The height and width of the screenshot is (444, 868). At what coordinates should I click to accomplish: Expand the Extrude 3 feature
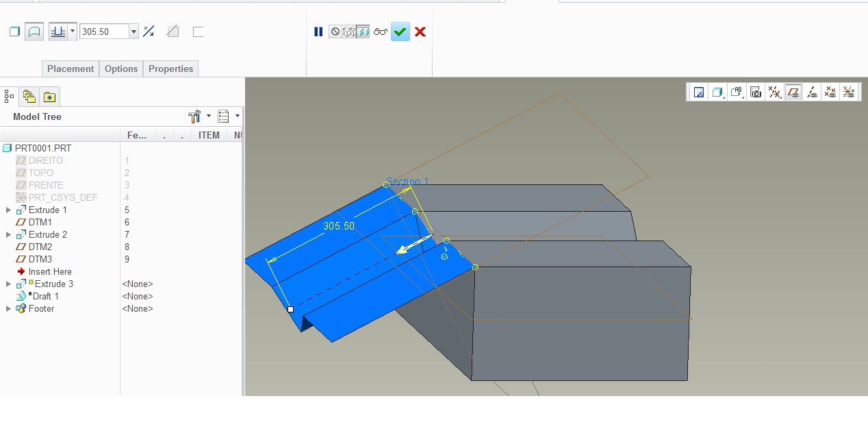pyautogui.click(x=8, y=284)
